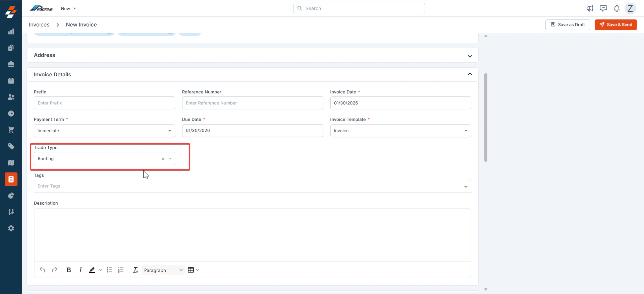Open the highlighted invoice calculator icon in sidebar
644x294 pixels.
coord(11,179)
